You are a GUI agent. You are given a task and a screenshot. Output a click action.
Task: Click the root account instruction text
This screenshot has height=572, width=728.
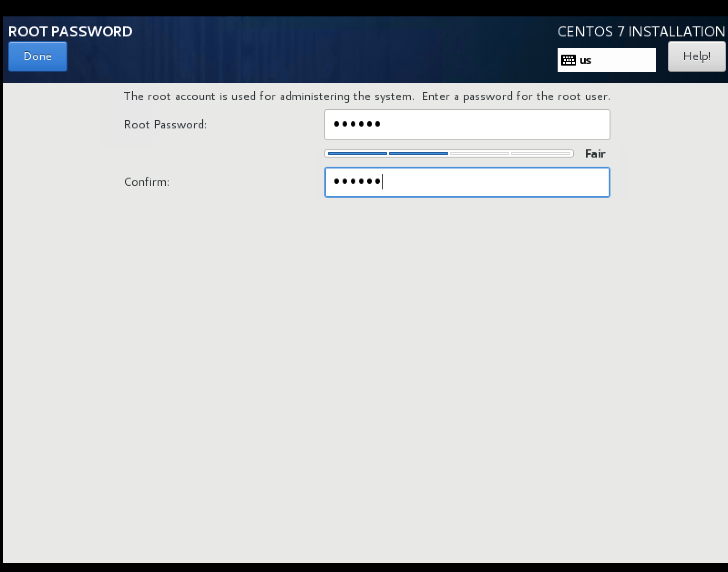tap(367, 97)
